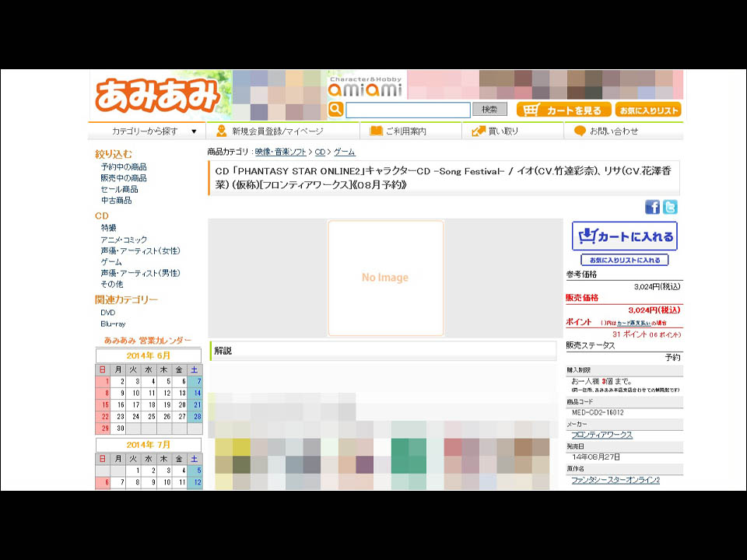Filter by 販売中の商品

[124, 177]
